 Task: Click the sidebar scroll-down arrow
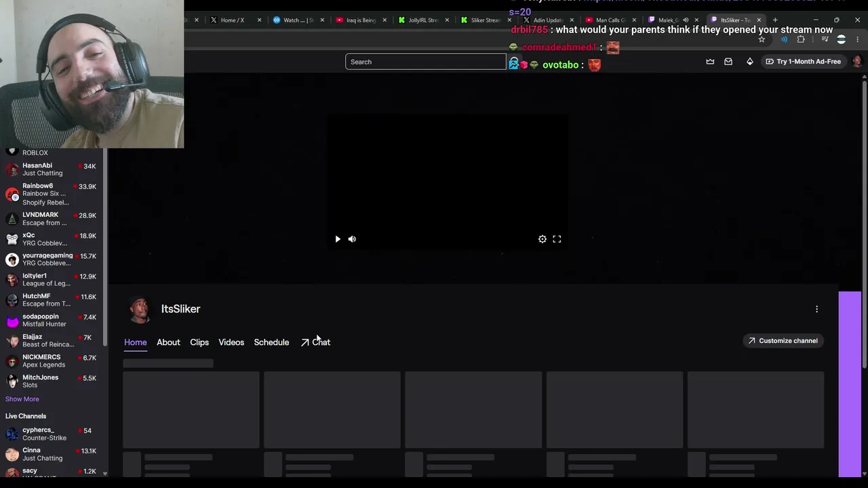pos(104,474)
